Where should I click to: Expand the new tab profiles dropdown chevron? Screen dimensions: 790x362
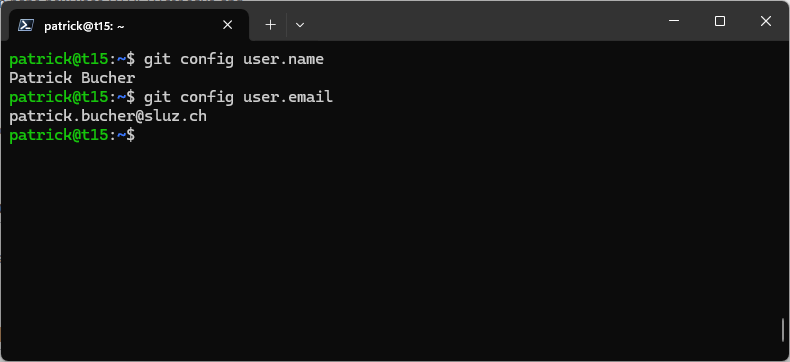[x=300, y=25]
